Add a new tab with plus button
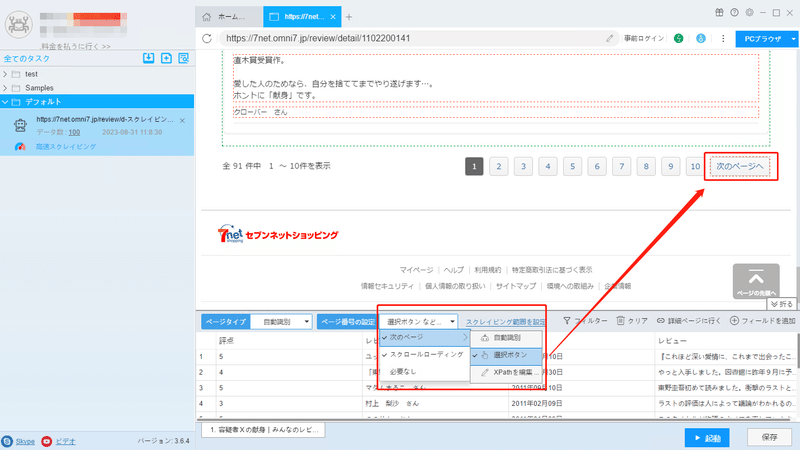The image size is (800, 450). pyautogui.click(x=349, y=17)
